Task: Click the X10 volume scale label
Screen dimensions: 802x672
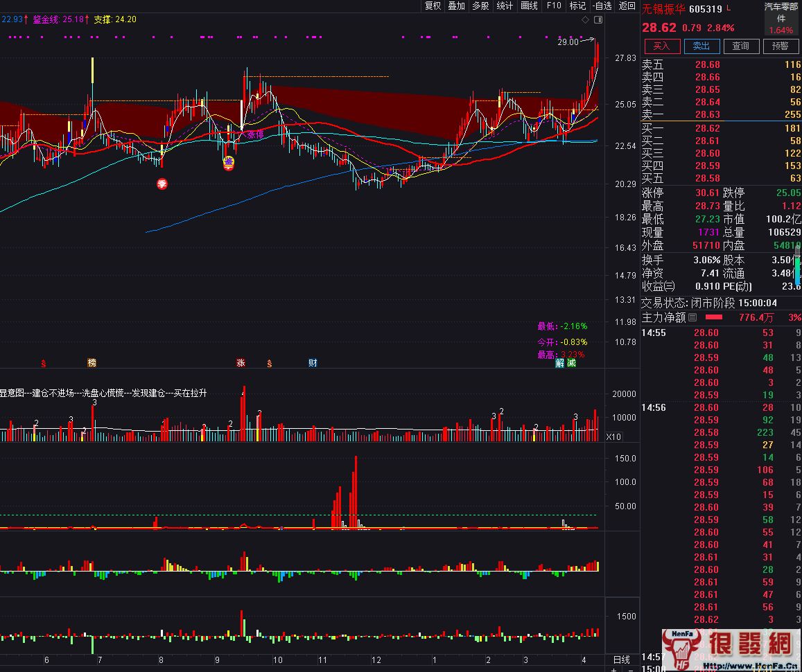Action: (x=613, y=437)
